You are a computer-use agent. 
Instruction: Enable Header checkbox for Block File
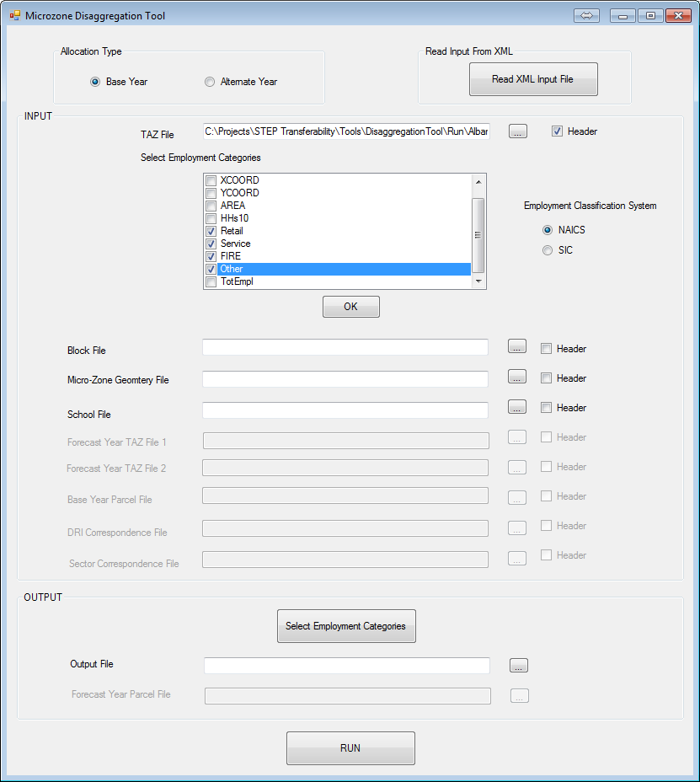(547, 349)
